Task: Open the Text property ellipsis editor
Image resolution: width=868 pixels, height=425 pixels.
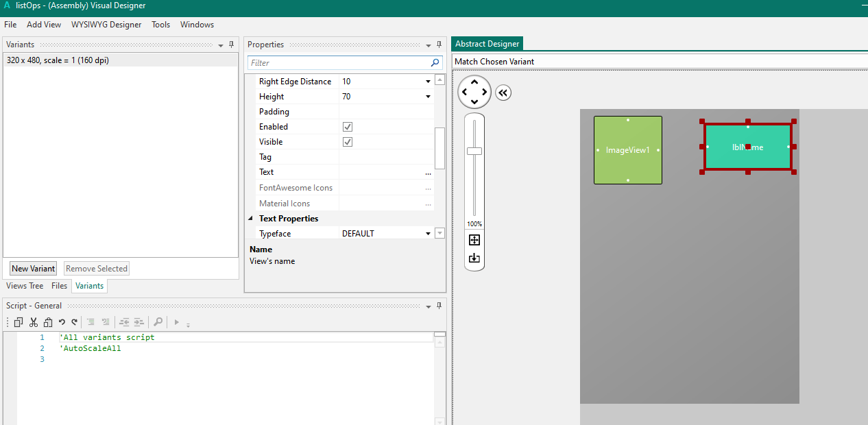Action: pos(428,173)
